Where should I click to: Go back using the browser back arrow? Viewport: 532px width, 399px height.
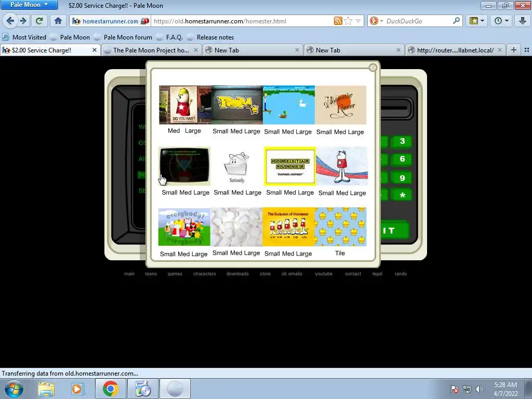(10, 21)
